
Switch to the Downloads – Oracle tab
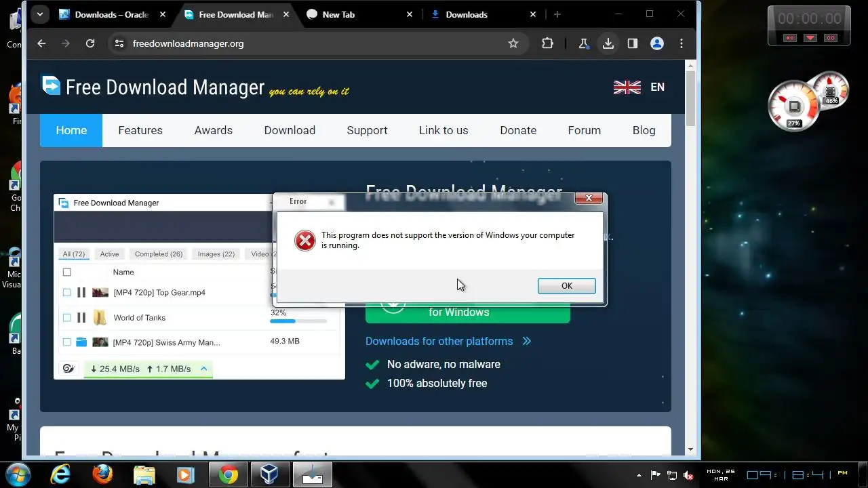coord(112,14)
